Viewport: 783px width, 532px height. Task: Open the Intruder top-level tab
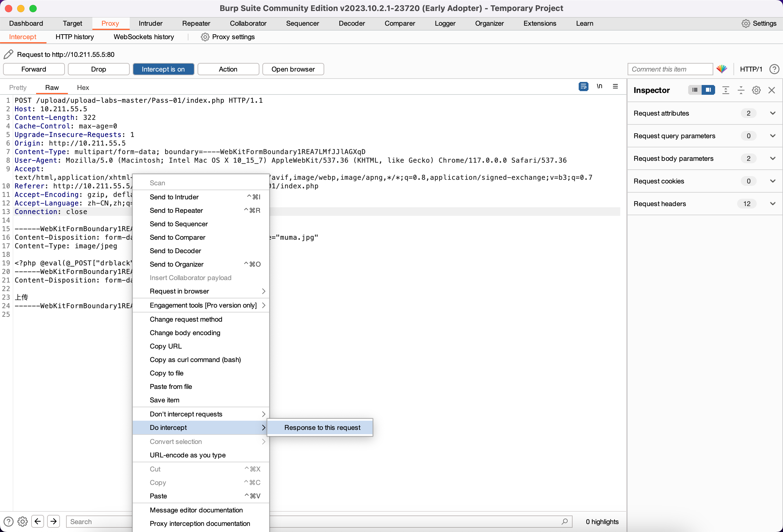pos(150,23)
